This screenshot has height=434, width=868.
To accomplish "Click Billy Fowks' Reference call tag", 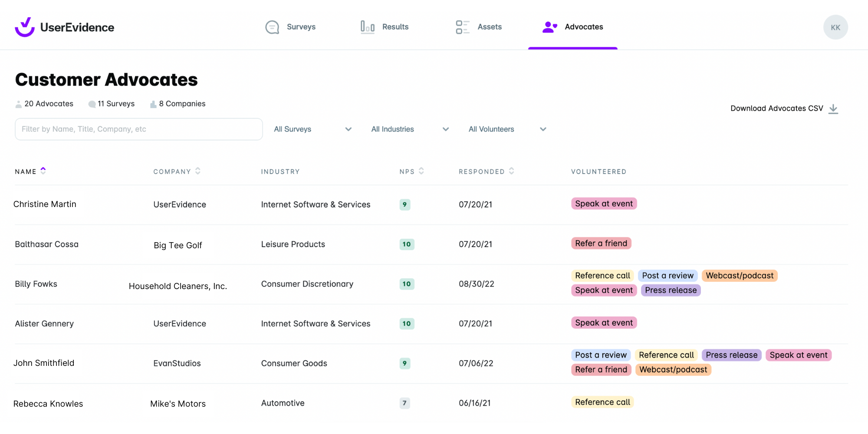I will 602,276.
